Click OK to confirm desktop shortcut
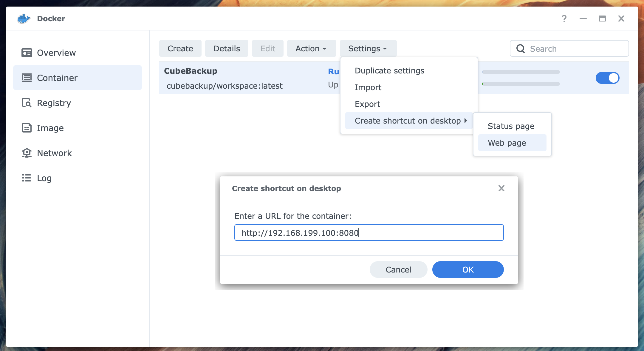The width and height of the screenshot is (644, 351). [468, 269]
